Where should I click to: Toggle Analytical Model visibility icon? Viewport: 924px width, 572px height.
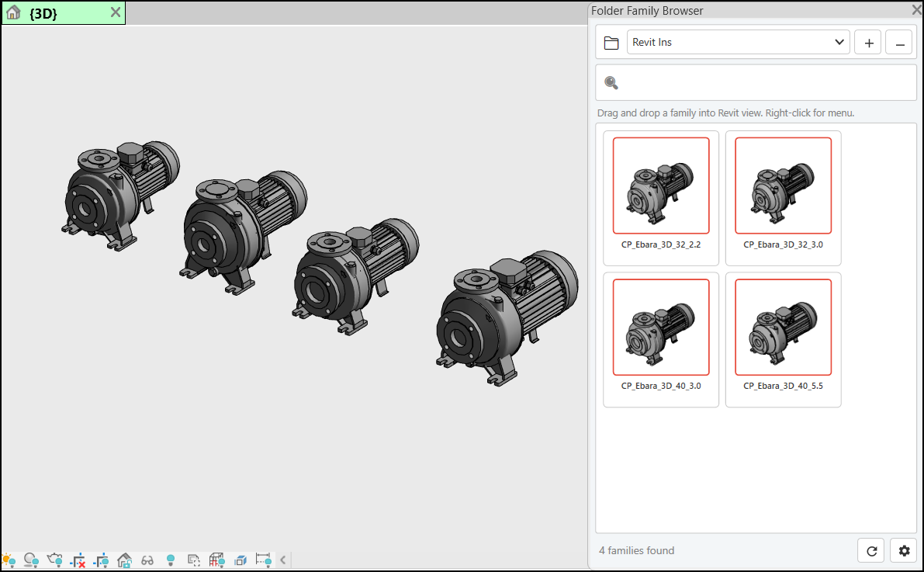pos(217,560)
